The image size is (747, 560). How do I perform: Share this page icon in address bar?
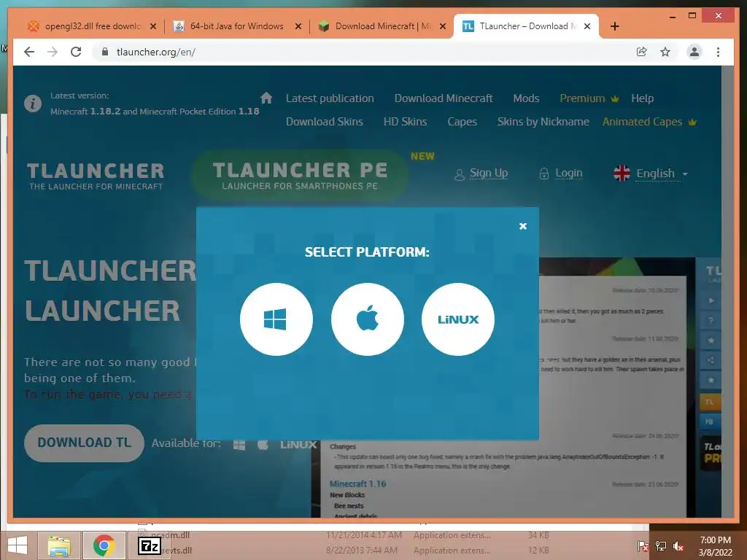coord(642,52)
